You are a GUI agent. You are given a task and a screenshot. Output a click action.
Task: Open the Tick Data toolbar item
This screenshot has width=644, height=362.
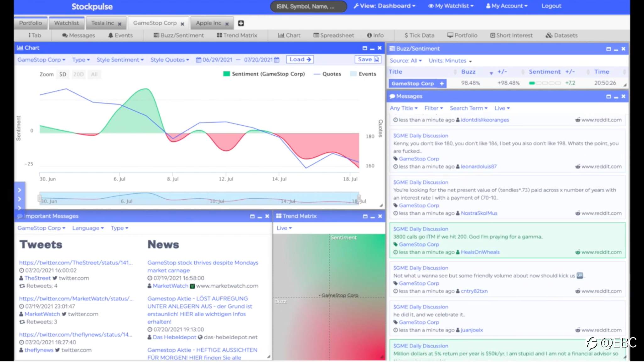[419, 35]
